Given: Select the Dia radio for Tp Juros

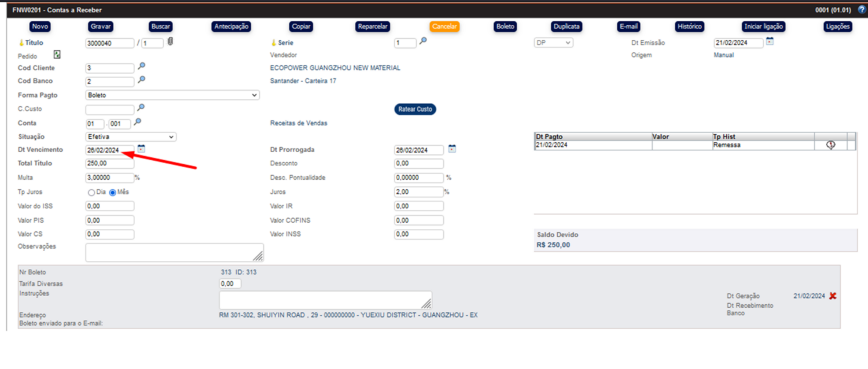Looking at the screenshot, I should [91, 192].
